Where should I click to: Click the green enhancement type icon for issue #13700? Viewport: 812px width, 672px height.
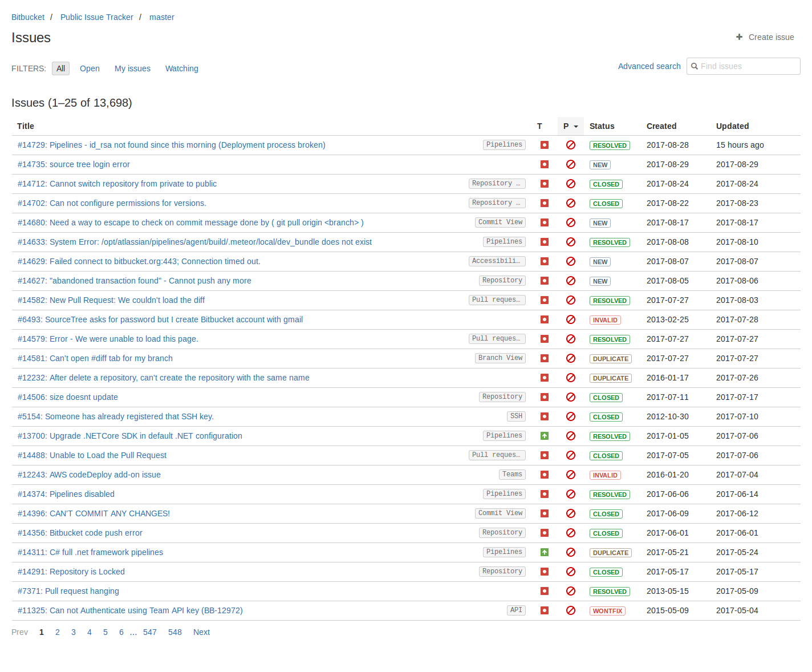pyautogui.click(x=545, y=436)
